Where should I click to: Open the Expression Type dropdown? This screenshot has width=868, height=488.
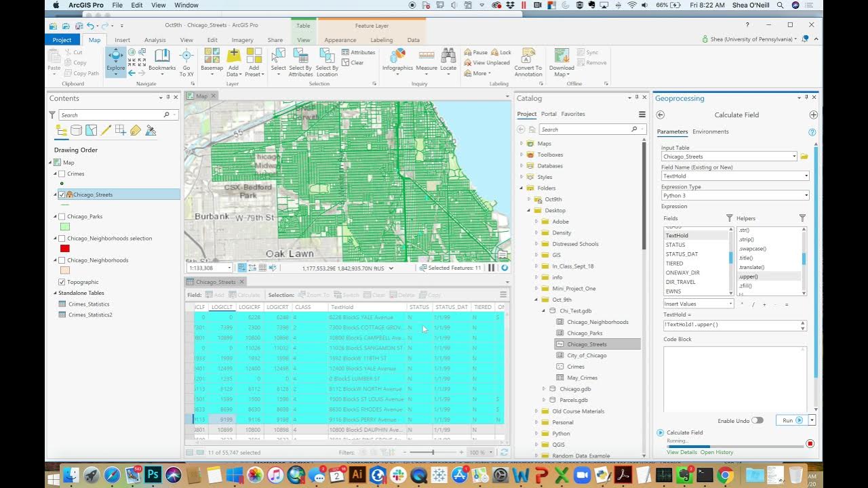point(806,196)
